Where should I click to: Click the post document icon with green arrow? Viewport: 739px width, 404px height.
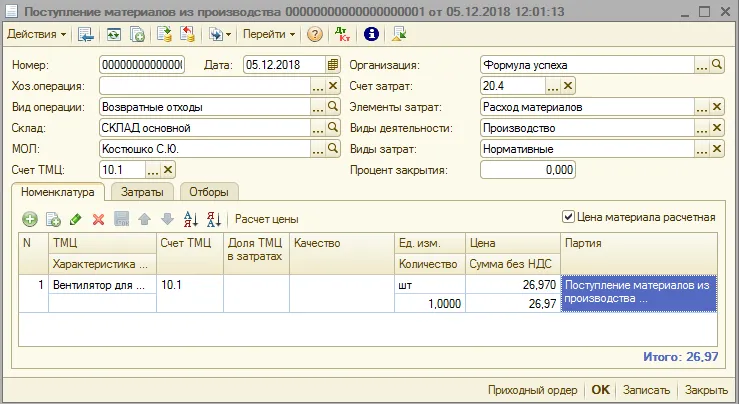point(164,34)
